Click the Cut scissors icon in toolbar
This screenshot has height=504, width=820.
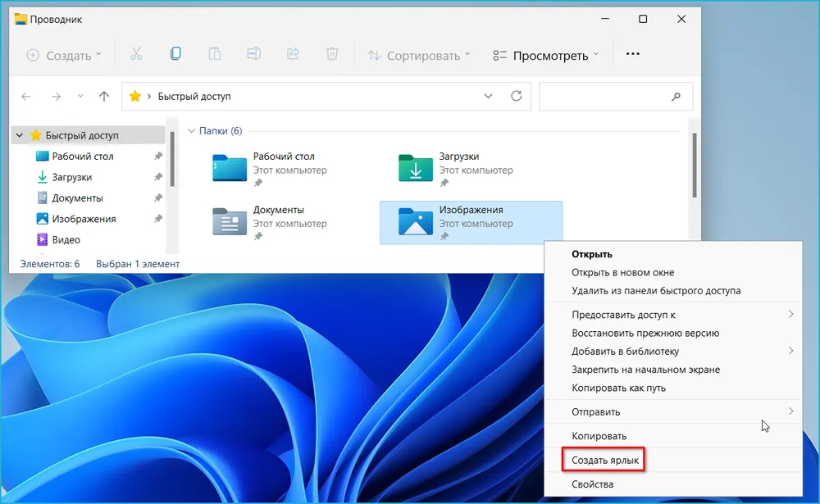[136, 54]
